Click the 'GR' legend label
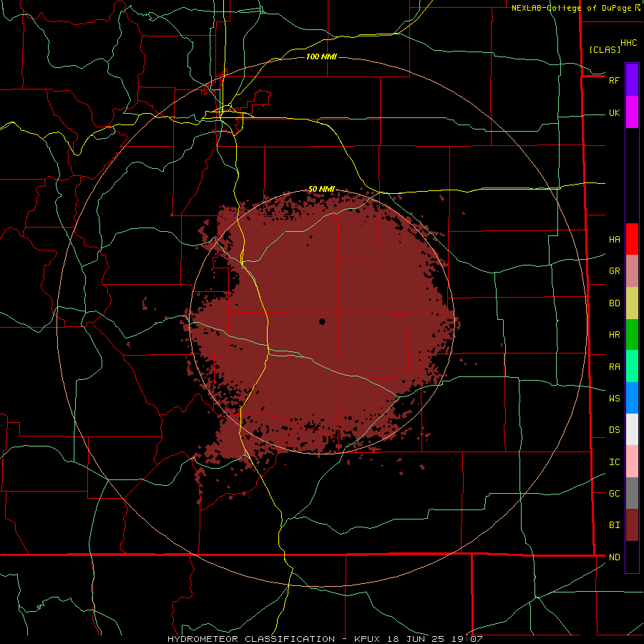Viewport: 644px width, 644px height. click(614, 271)
